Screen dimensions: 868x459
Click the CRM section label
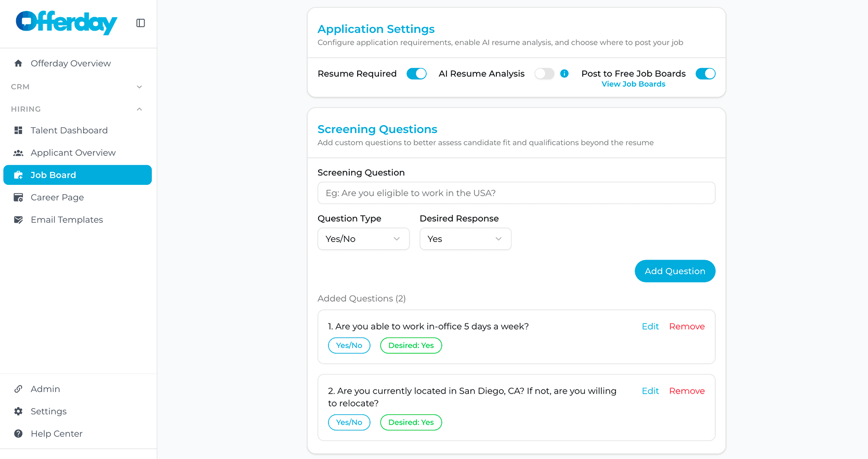click(x=20, y=87)
